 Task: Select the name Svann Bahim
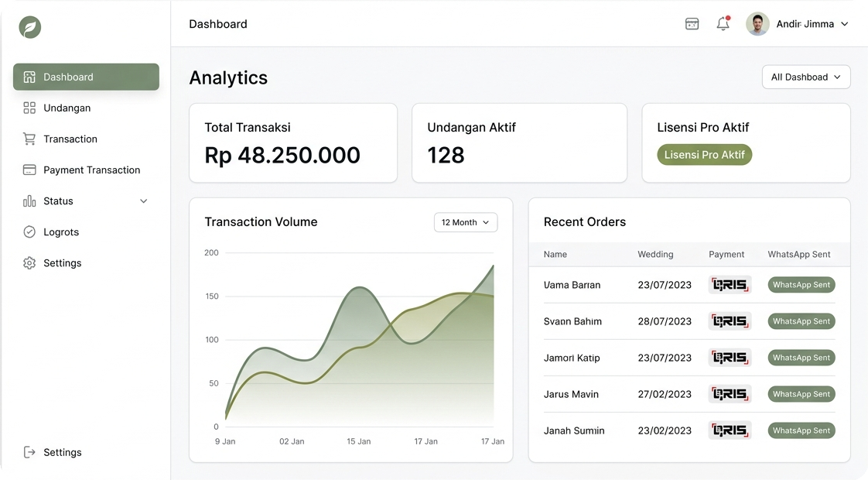[x=572, y=321]
